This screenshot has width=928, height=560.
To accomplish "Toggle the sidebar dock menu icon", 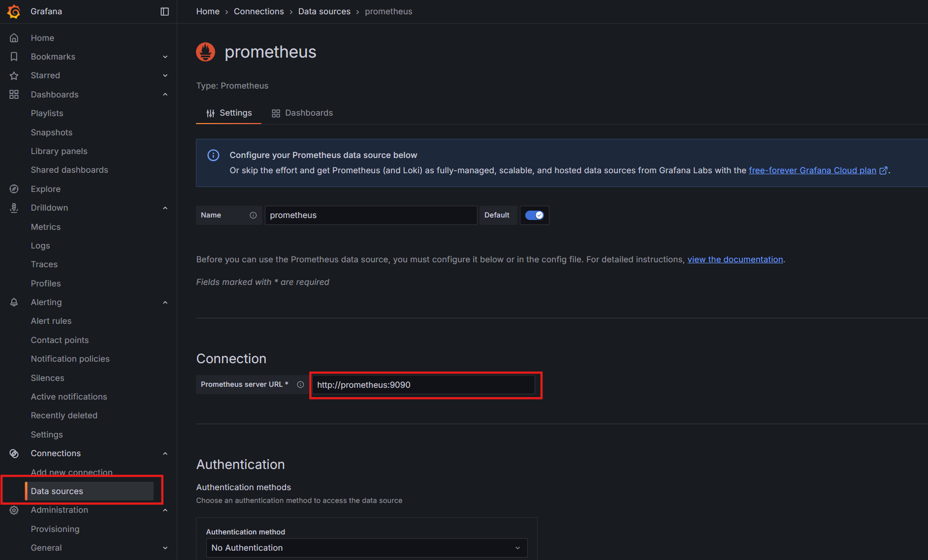I will tap(165, 11).
